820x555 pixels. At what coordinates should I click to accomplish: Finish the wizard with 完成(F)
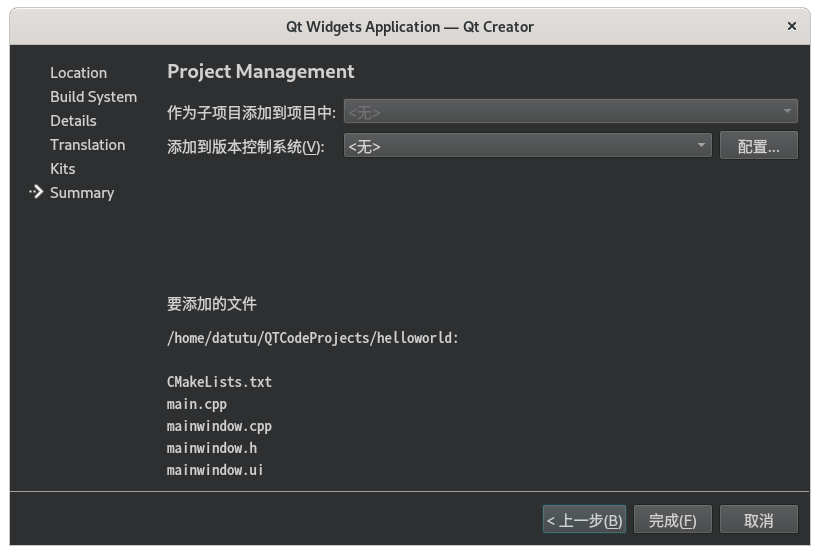[x=673, y=519]
